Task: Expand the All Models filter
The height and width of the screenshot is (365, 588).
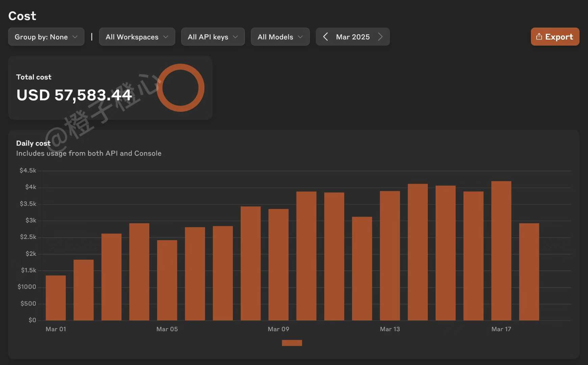Action: 280,37
